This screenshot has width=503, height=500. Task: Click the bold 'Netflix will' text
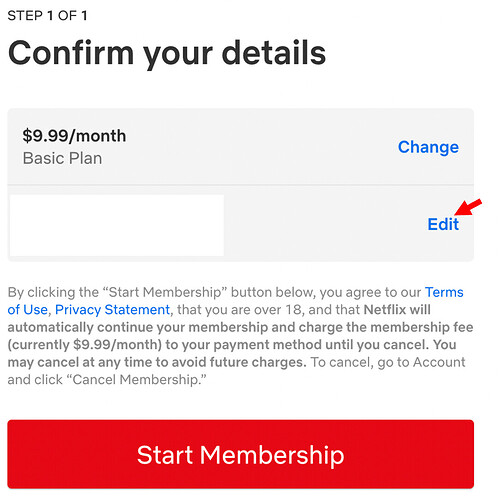pos(397,310)
